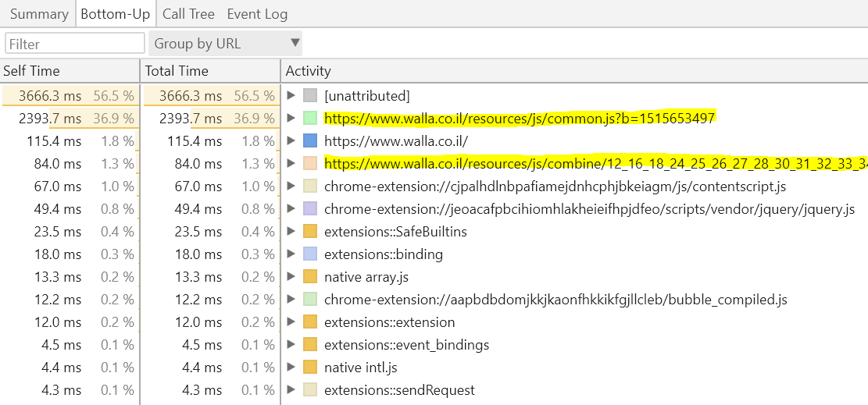Expand the common.js?b=1515653497 row

click(291, 119)
